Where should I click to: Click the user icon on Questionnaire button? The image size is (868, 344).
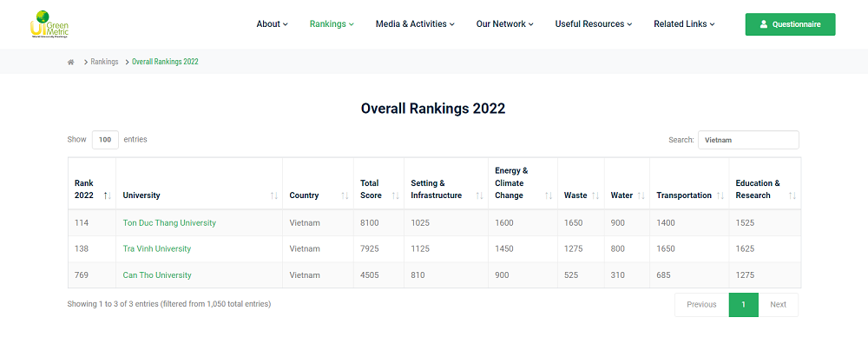pyautogui.click(x=764, y=24)
